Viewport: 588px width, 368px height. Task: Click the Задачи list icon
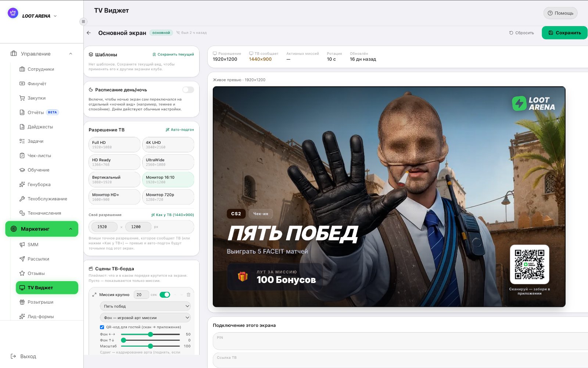[x=22, y=141]
